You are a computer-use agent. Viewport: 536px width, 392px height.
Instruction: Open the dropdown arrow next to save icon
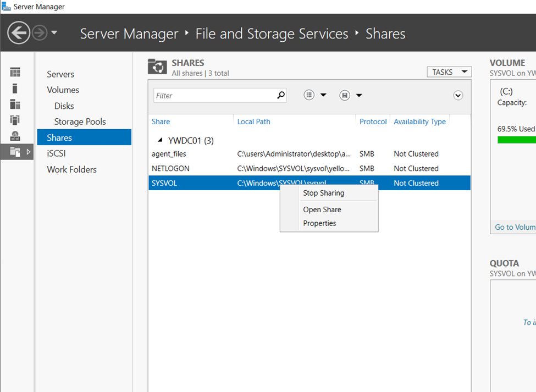coord(359,95)
